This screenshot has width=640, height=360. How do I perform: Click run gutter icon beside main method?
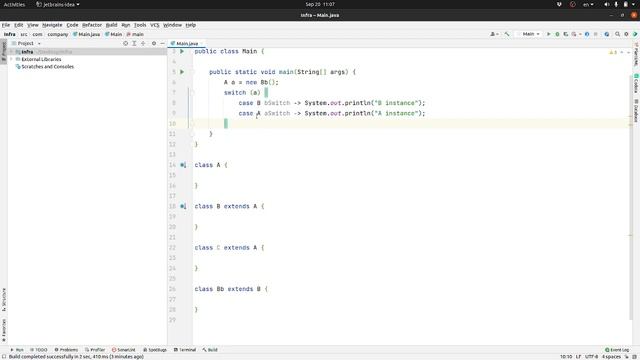[x=182, y=72]
